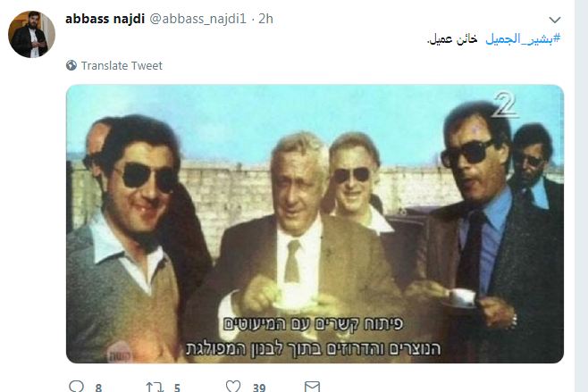Click the like count 39
The image size is (588, 392).
coord(259,388)
